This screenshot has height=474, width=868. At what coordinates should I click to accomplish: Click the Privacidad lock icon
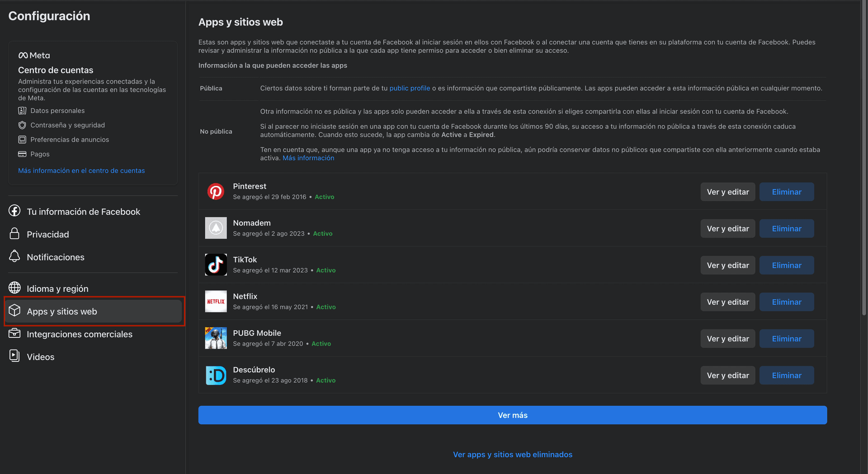pos(14,233)
